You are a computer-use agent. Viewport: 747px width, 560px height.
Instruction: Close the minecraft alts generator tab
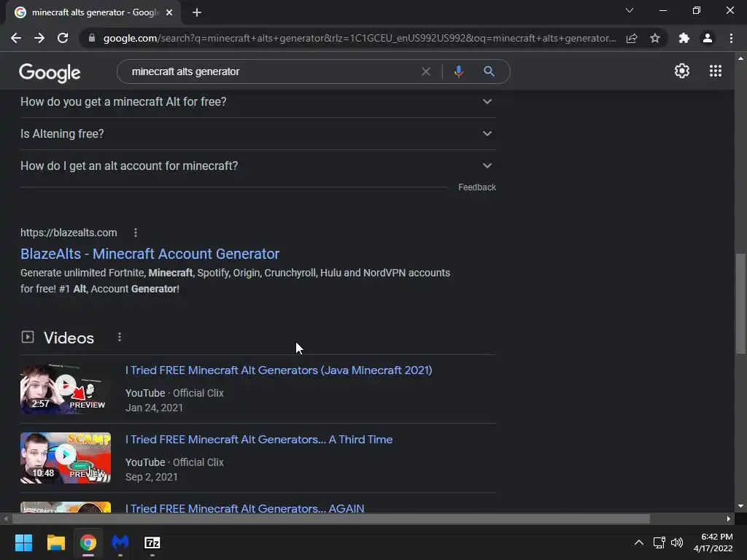(x=169, y=13)
